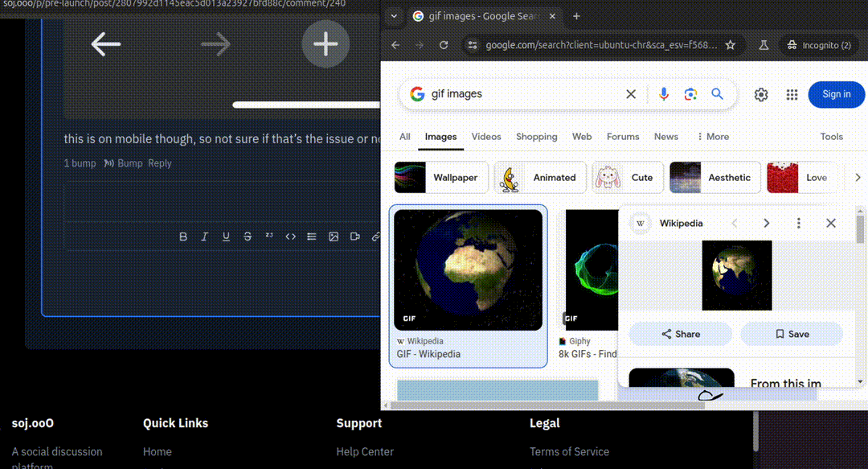Reply to the comment
The width and height of the screenshot is (868, 469).
[159, 163]
